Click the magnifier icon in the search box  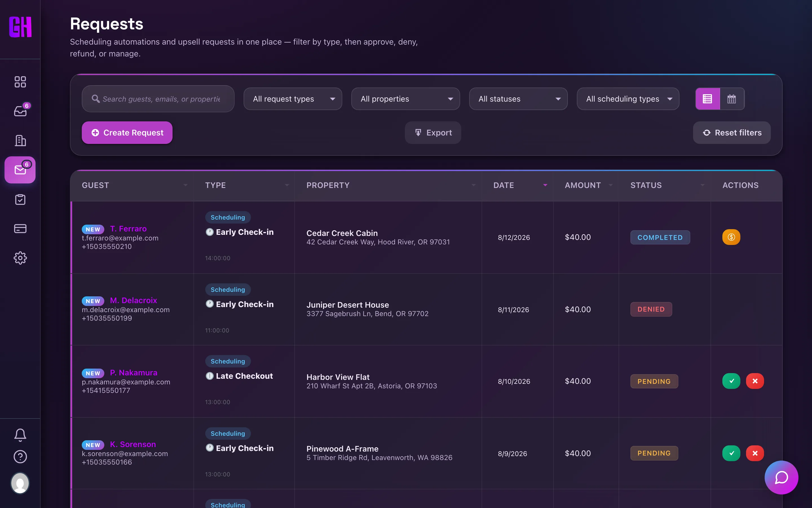tap(96, 99)
